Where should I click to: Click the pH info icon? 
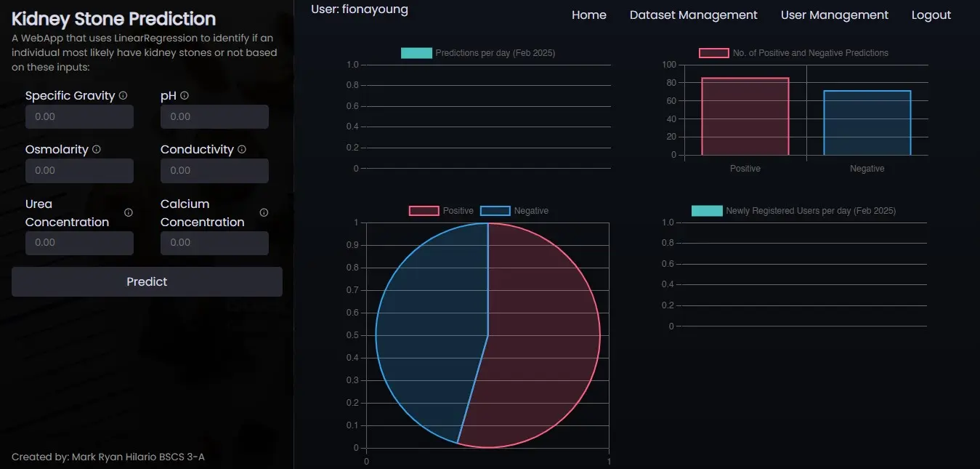[x=185, y=96]
